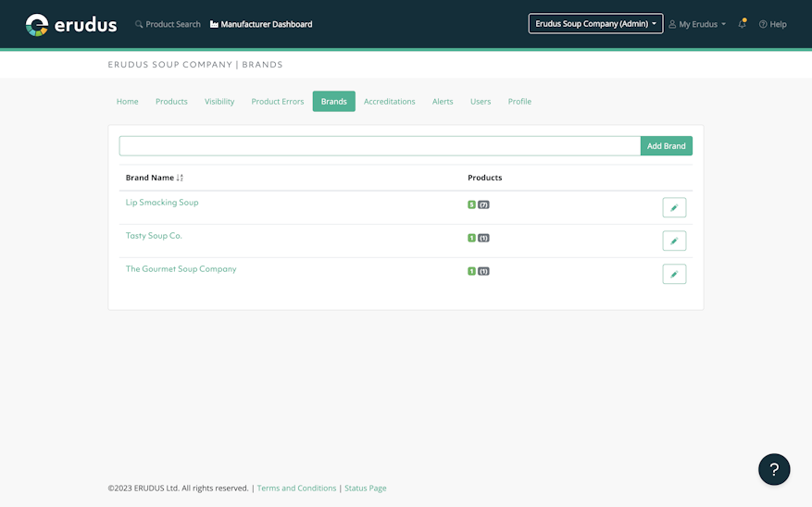
Task: Click grey badge (1) for Tasty Soup Co.
Action: coord(483,238)
